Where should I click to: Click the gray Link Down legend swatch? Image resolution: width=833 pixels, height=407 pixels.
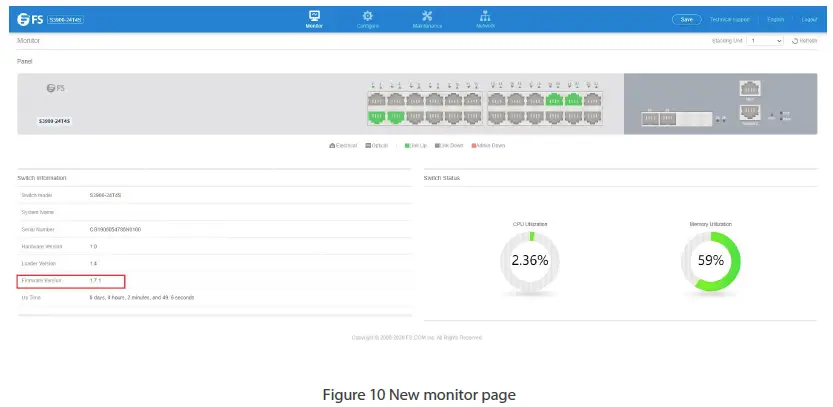[x=437, y=146]
